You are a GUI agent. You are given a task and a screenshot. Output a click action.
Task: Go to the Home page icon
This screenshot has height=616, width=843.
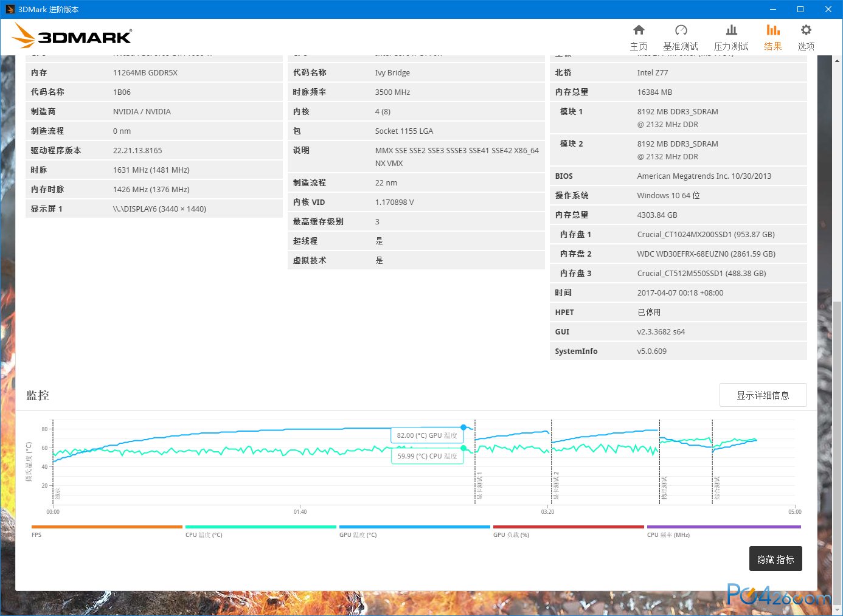click(x=639, y=30)
